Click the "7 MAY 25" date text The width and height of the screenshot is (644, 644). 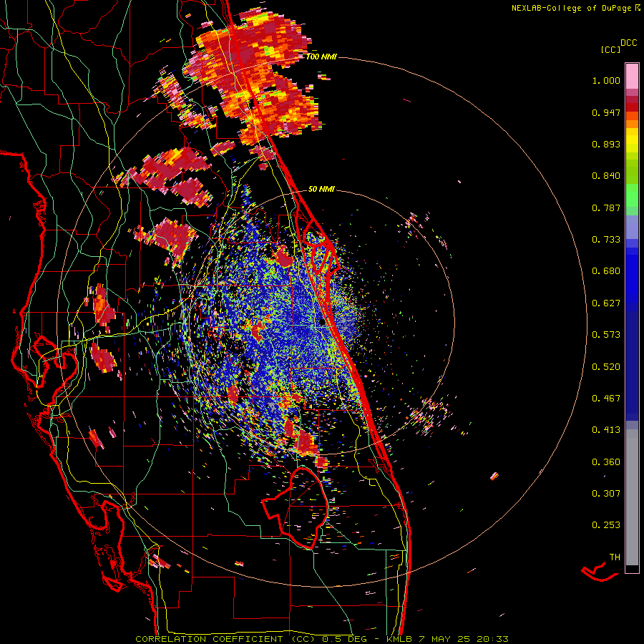(444, 639)
